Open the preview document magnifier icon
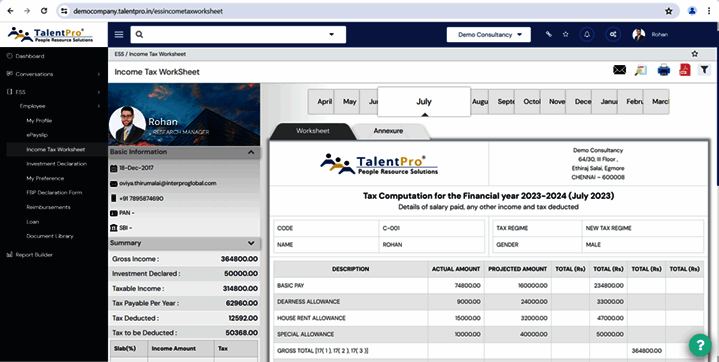This screenshot has width=719, height=362. (641, 70)
